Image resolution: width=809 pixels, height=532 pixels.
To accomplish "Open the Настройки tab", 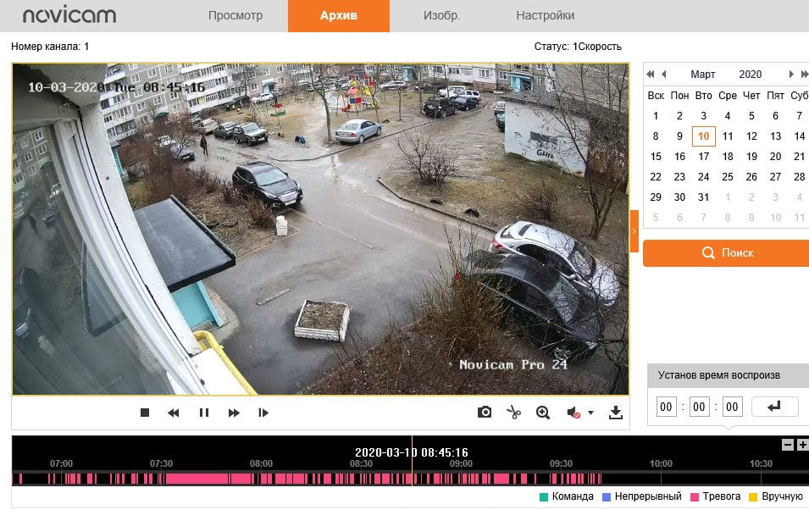I will click(546, 15).
